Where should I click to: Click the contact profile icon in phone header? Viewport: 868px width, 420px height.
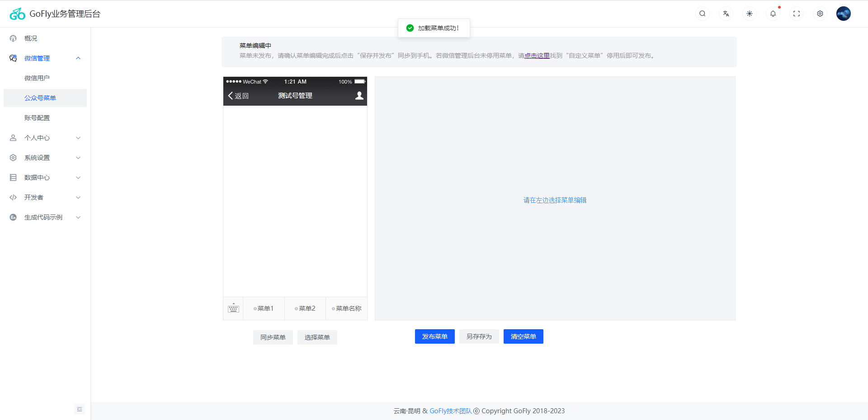click(359, 96)
